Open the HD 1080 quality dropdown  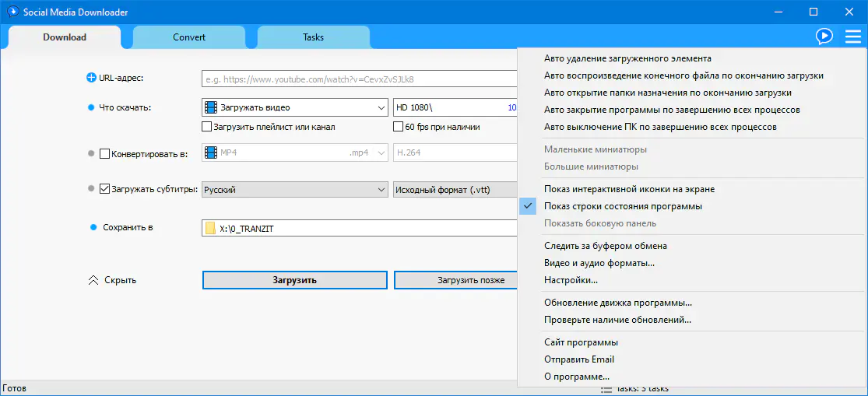(455, 107)
